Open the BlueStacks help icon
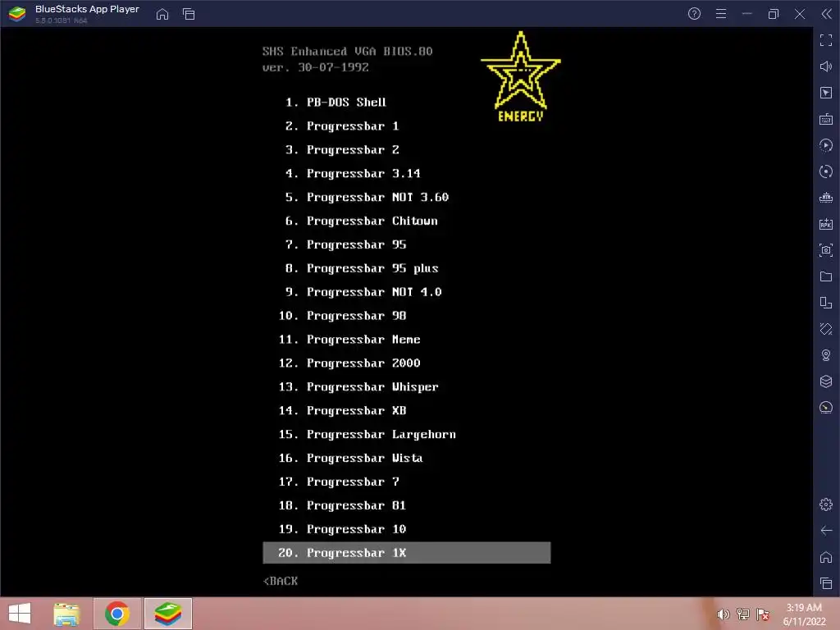Viewport: 840px width, 630px height. 694,14
